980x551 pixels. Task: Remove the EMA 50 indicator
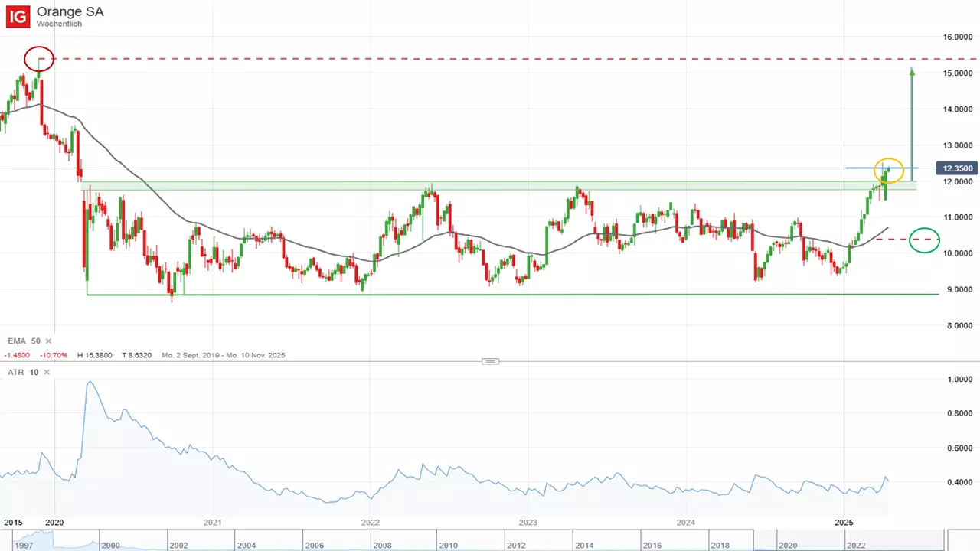[48, 341]
